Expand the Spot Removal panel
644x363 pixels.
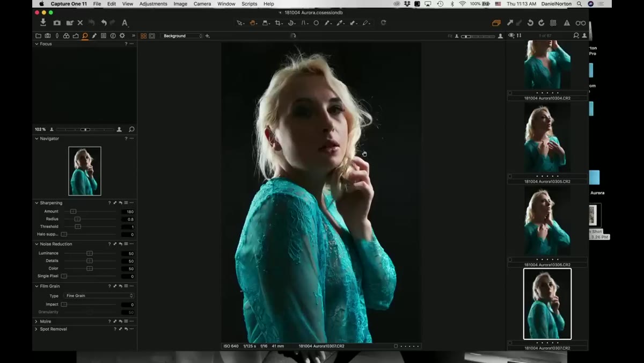click(36, 329)
